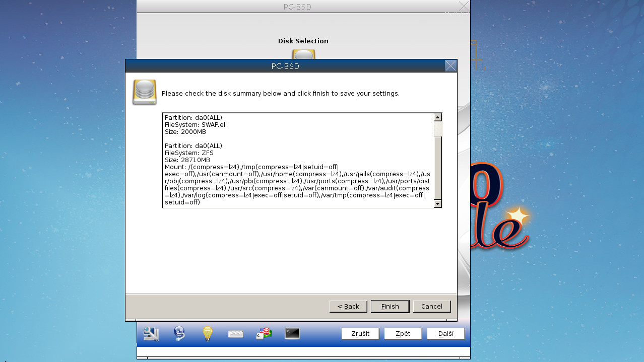Click the Back button in the summary dialog
Screen dimensions: 644x362
pos(348,306)
